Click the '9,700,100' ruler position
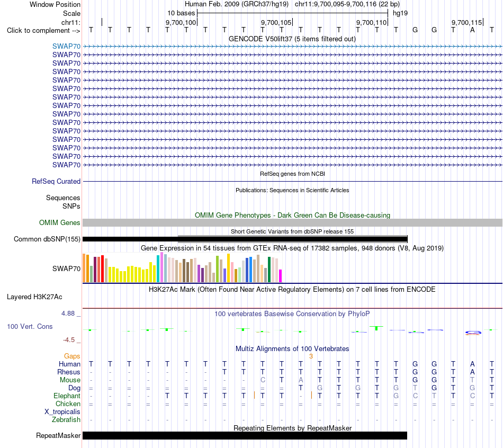This screenshot has height=448, width=503. tap(181, 22)
